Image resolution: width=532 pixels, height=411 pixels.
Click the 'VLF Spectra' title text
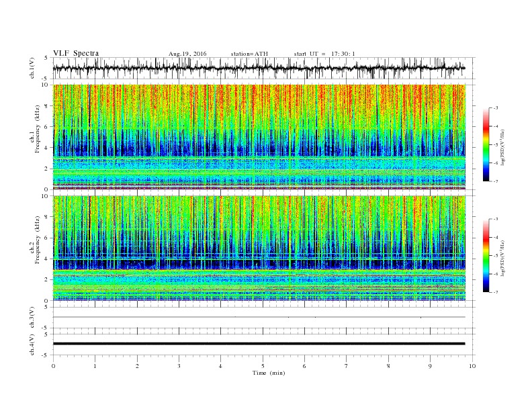[76, 53]
